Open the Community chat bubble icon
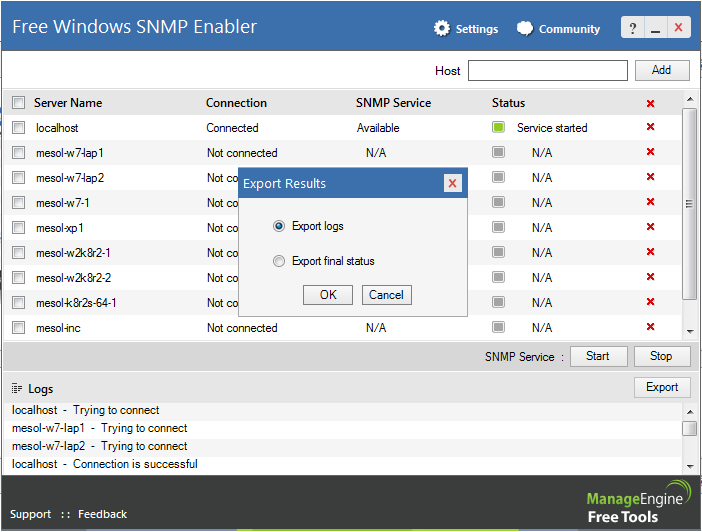 [525, 29]
